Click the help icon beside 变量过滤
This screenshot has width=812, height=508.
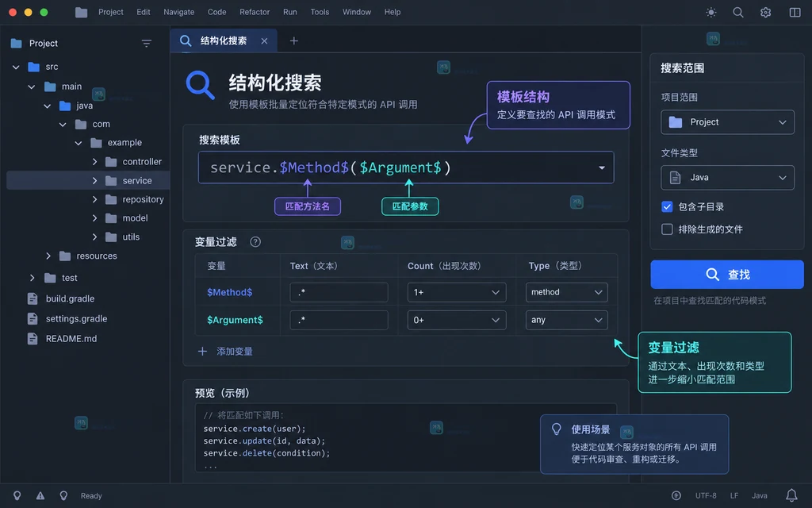click(x=255, y=242)
